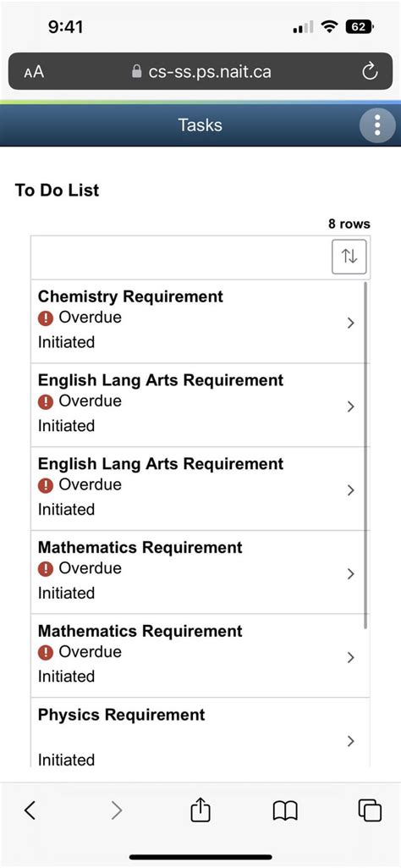This screenshot has width=401, height=868.
Task: Open the three-dot actions menu in Tasks header
Action: pyautogui.click(x=376, y=125)
